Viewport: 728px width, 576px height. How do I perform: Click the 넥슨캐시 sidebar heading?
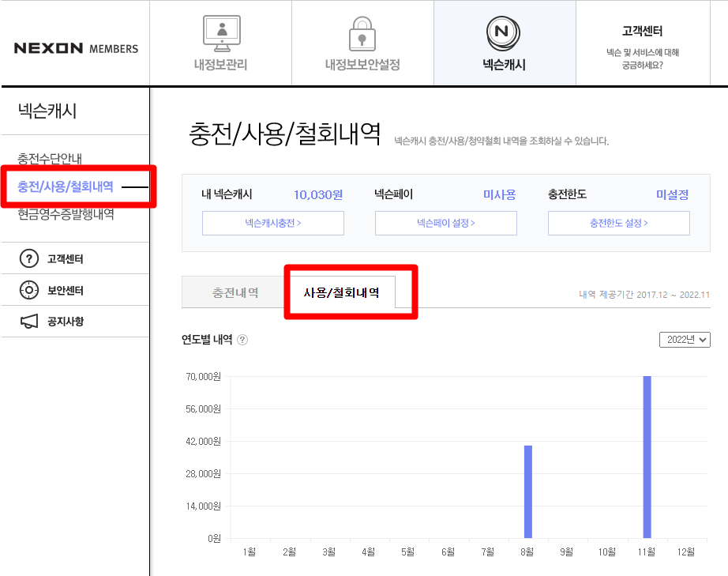click(x=47, y=111)
